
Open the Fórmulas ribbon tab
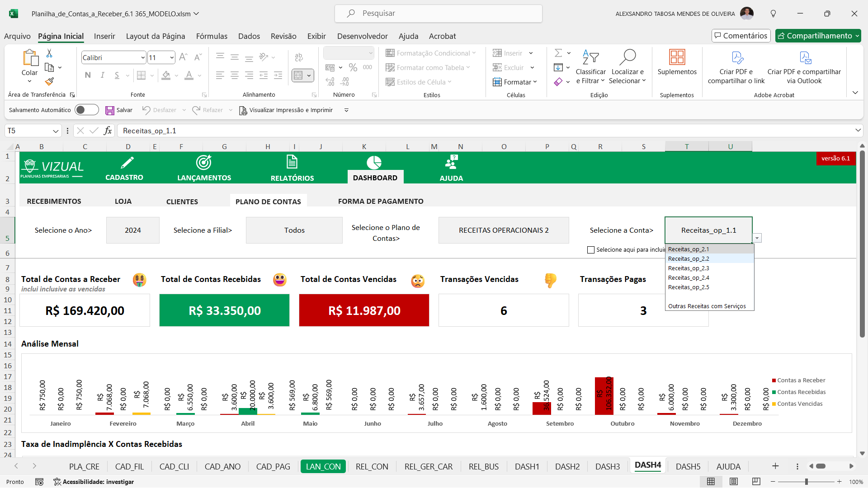[212, 36]
